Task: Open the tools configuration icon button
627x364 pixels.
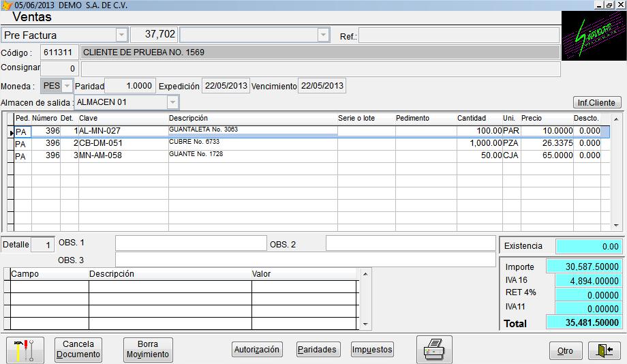Action: pyautogui.click(x=25, y=350)
